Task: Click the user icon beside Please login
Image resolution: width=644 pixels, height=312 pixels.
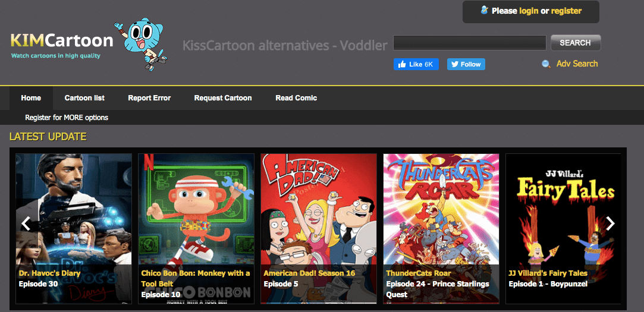Action: (485, 10)
